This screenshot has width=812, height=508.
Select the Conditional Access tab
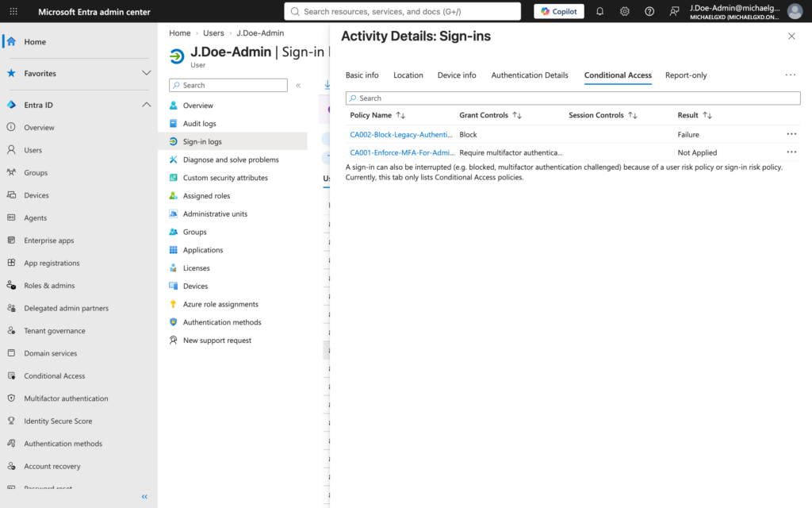(x=618, y=75)
